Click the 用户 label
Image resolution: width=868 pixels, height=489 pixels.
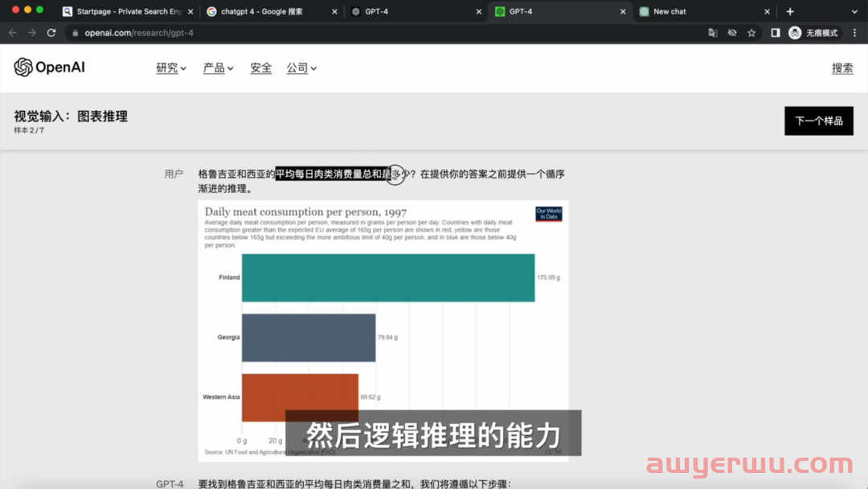174,174
